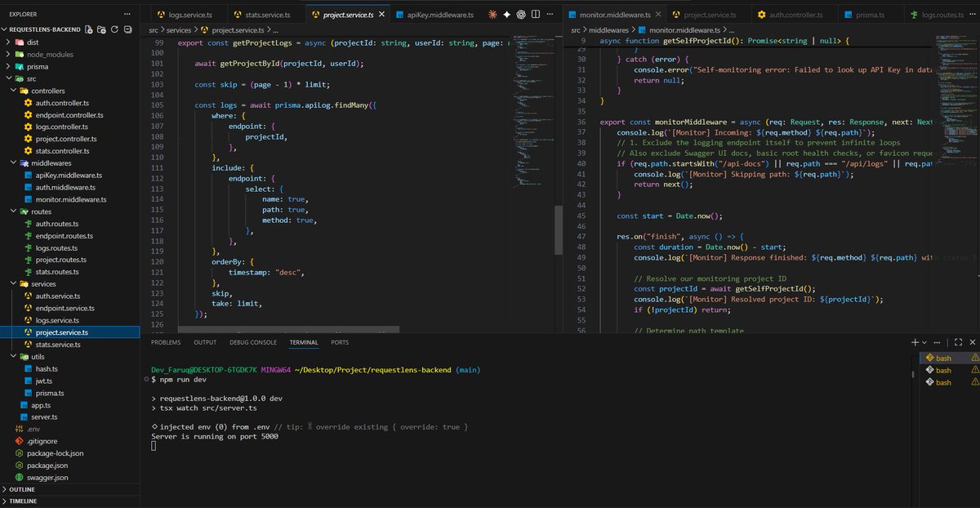Add a new terminal with plus icon
Image resolution: width=980 pixels, height=508 pixels.
tap(915, 343)
